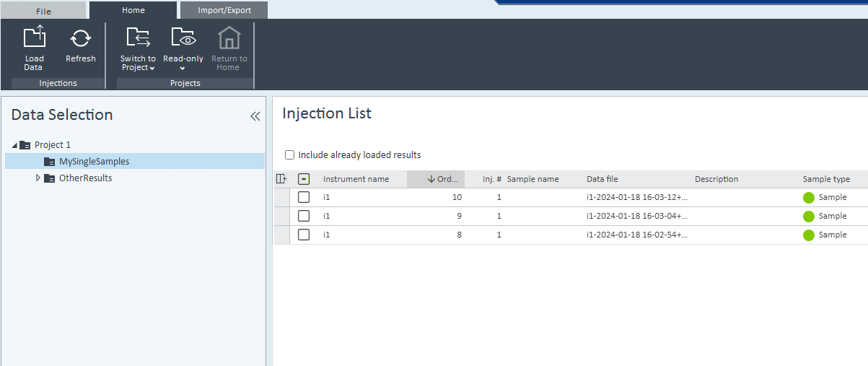Click the row header of order 8 row
The height and width of the screenshot is (366, 868).
tap(281, 235)
